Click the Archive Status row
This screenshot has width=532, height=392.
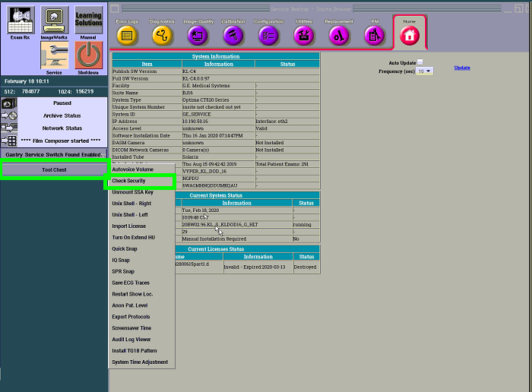tap(62, 115)
